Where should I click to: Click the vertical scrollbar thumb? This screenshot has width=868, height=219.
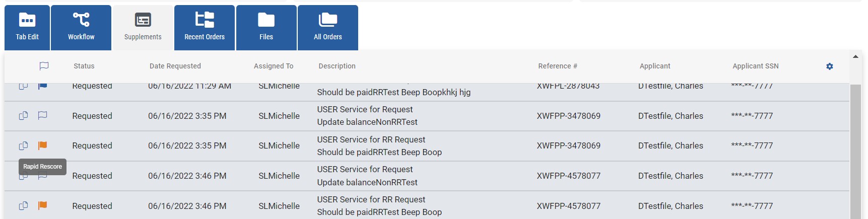pyautogui.click(x=855, y=152)
